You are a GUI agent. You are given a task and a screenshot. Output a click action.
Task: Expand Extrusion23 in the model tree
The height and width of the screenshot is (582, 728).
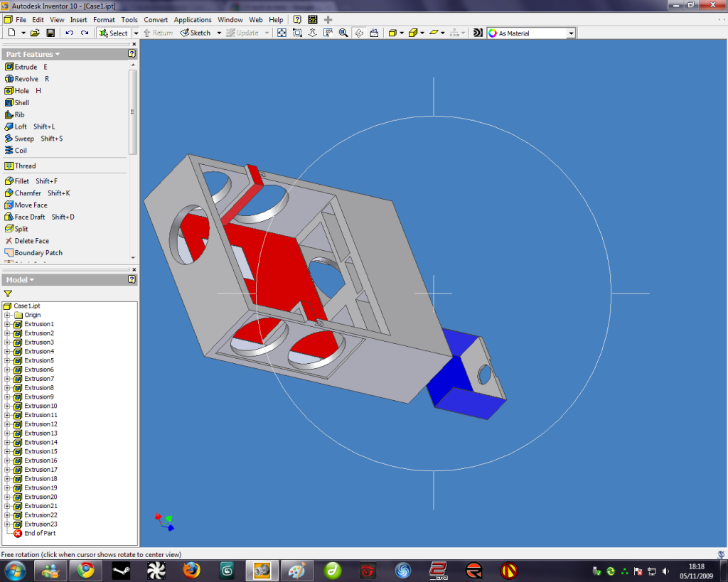[x=7, y=524]
